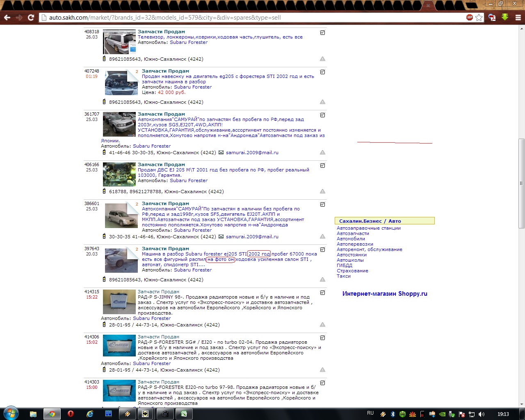Image resolution: width=525 pixels, height=420 pixels.
Task: Open the Windows Start button
Action: pyautogui.click(x=11, y=413)
